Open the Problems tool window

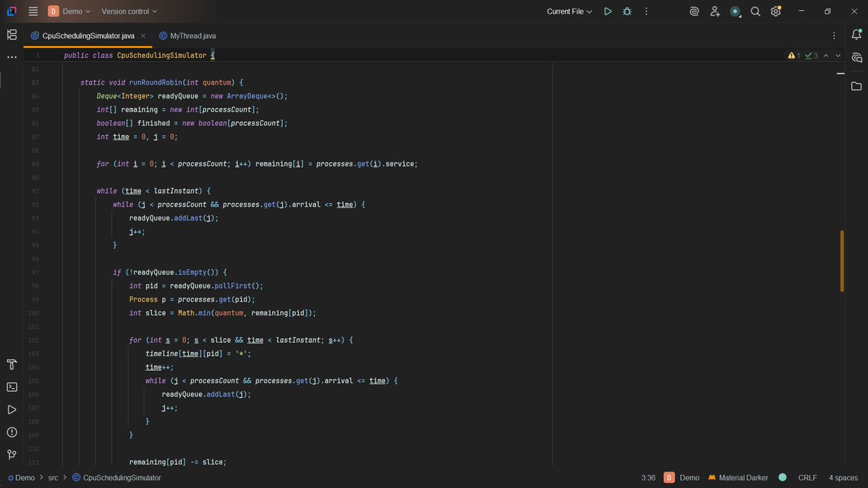pyautogui.click(x=12, y=432)
